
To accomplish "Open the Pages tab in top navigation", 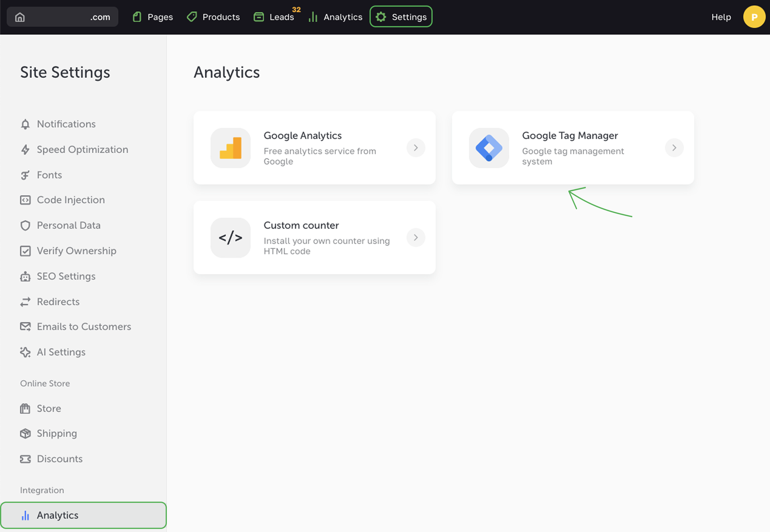I will 153,17.
